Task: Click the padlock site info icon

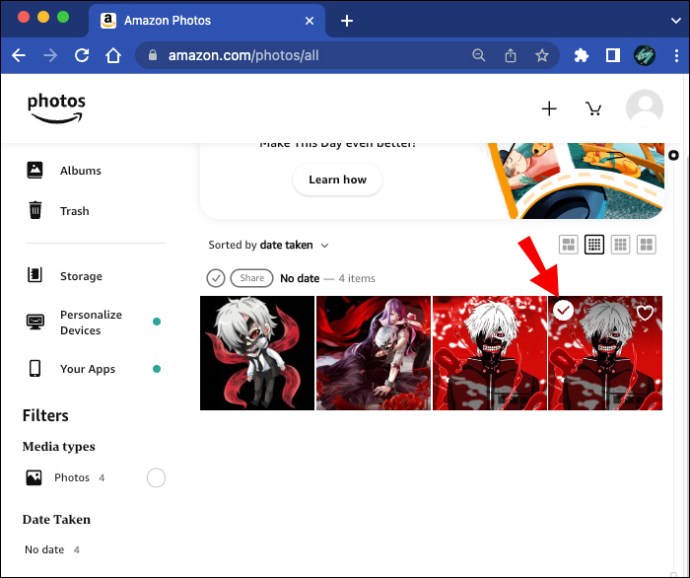Action: 153,55
